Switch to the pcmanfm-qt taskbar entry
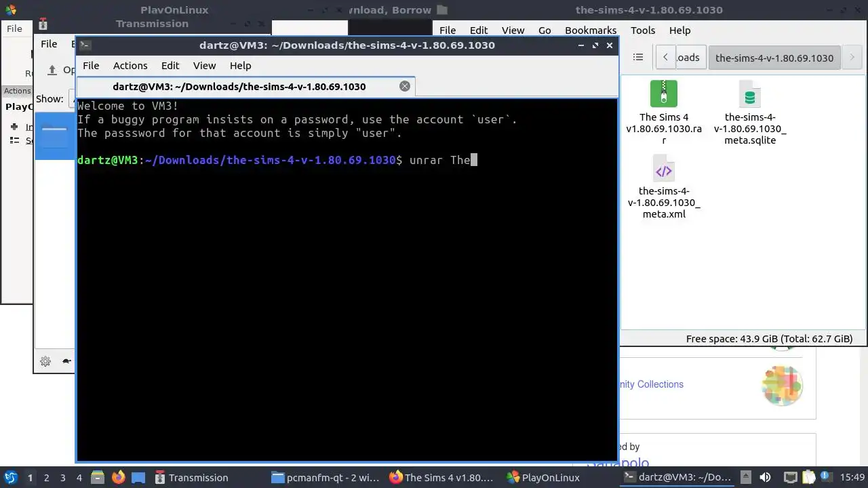This screenshot has height=488, width=868. click(x=325, y=478)
